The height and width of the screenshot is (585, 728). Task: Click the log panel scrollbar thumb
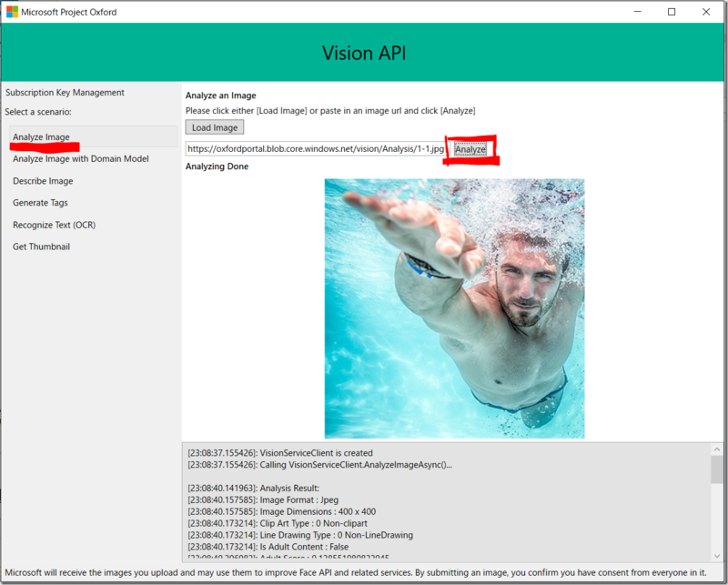pos(717,469)
